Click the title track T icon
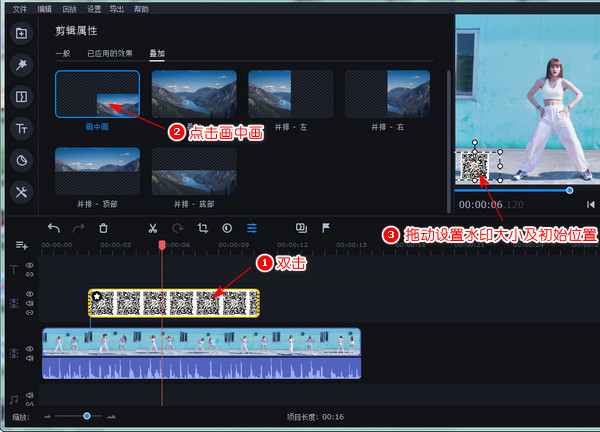Viewport: 600px width, 432px height. coord(14,270)
